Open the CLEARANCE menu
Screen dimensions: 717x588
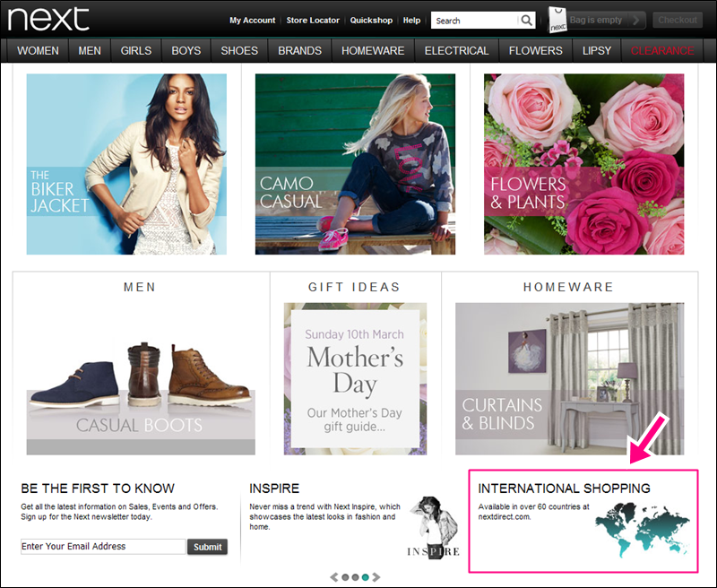pyautogui.click(x=662, y=51)
